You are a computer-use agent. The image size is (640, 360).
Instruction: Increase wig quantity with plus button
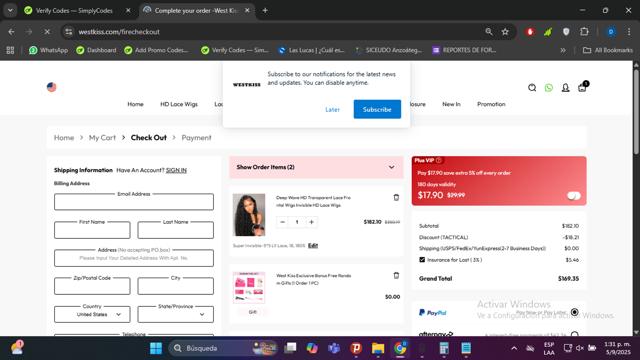coord(311,222)
